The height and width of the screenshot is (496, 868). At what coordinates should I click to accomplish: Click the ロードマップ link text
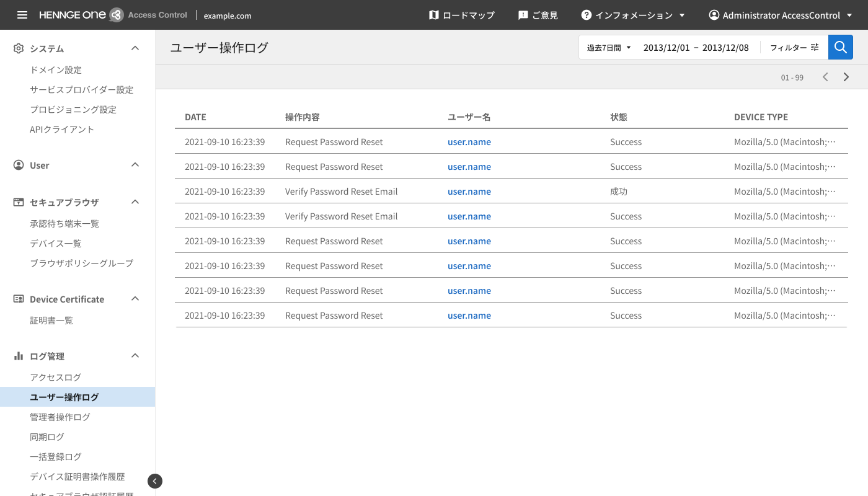469,15
